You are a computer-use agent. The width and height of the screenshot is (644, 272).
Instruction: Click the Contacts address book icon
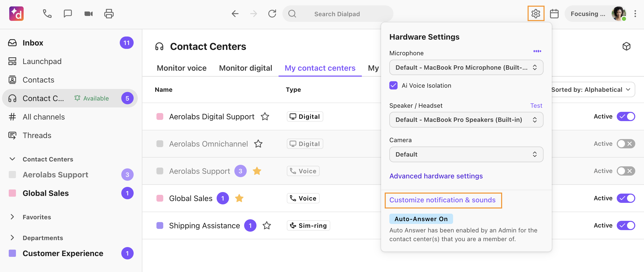pos(12,80)
